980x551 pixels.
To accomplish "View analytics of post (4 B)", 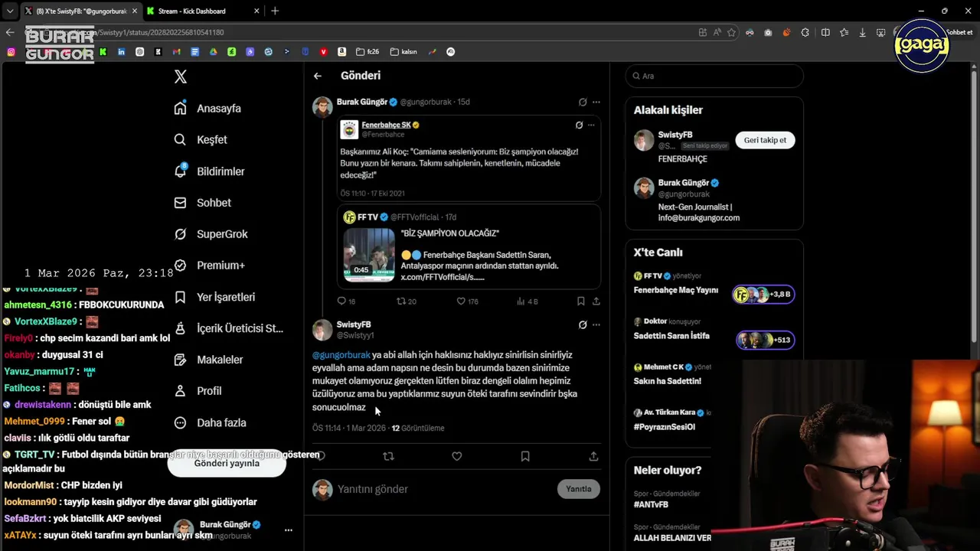I will (x=528, y=302).
